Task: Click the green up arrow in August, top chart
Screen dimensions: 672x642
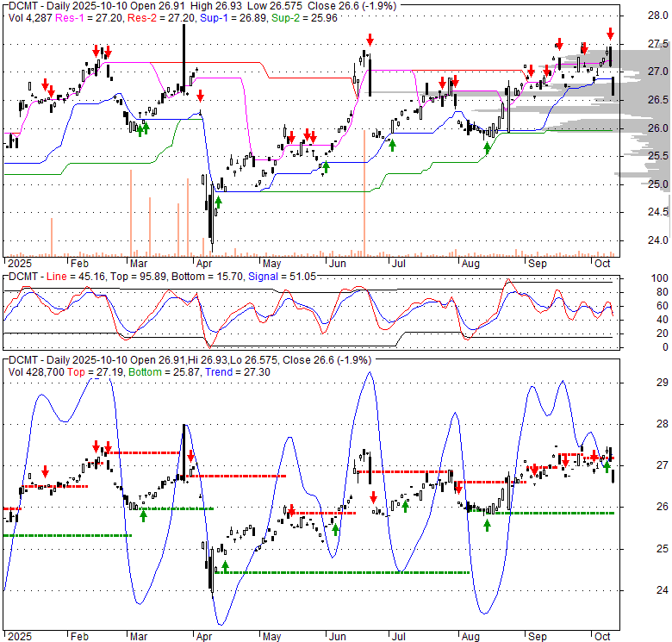Action: [487, 148]
